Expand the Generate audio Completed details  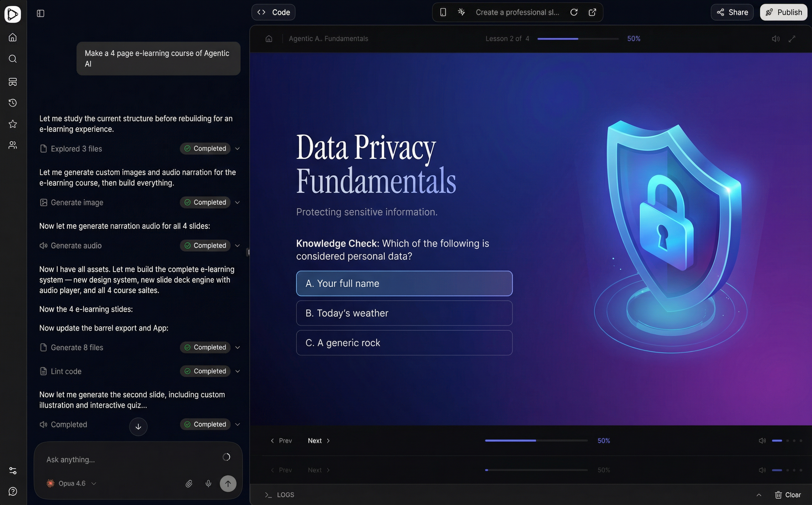tap(237, 245)
